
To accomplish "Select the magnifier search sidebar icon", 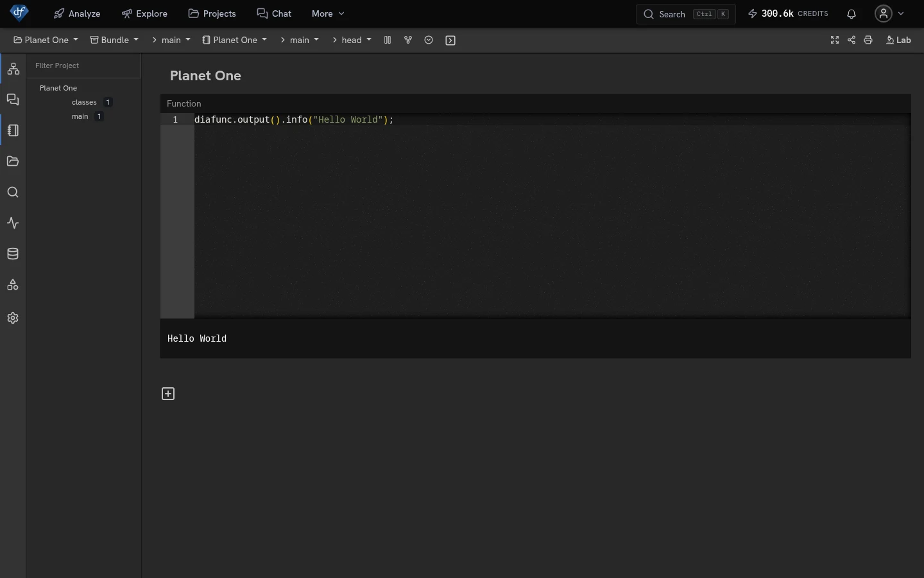I will pyautogui.click(x=13, y=192).
